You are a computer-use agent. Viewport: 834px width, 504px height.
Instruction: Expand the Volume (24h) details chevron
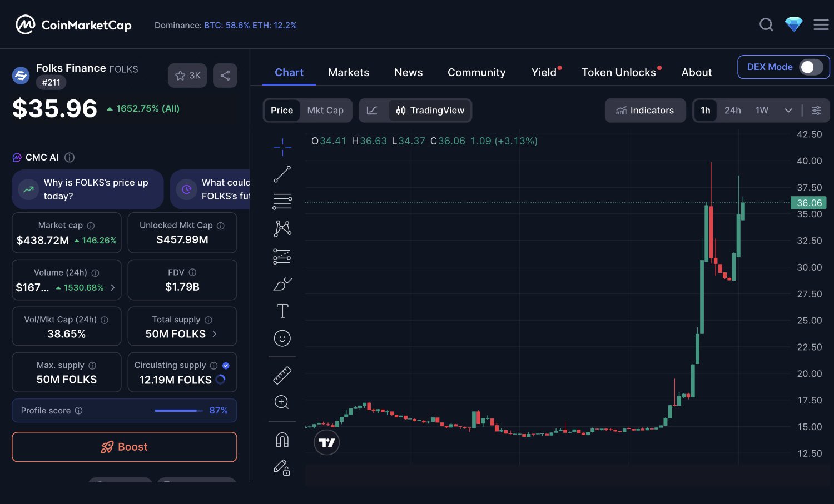[113, 287]
